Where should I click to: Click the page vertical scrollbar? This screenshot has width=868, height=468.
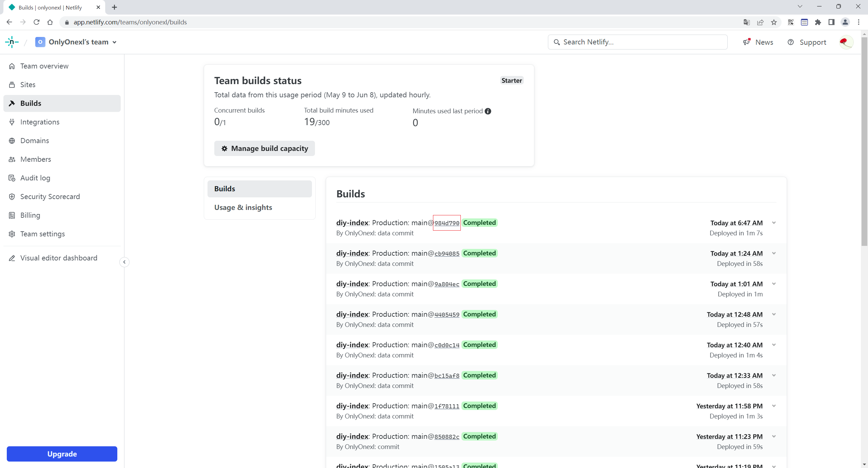click(x=864, y=142)
